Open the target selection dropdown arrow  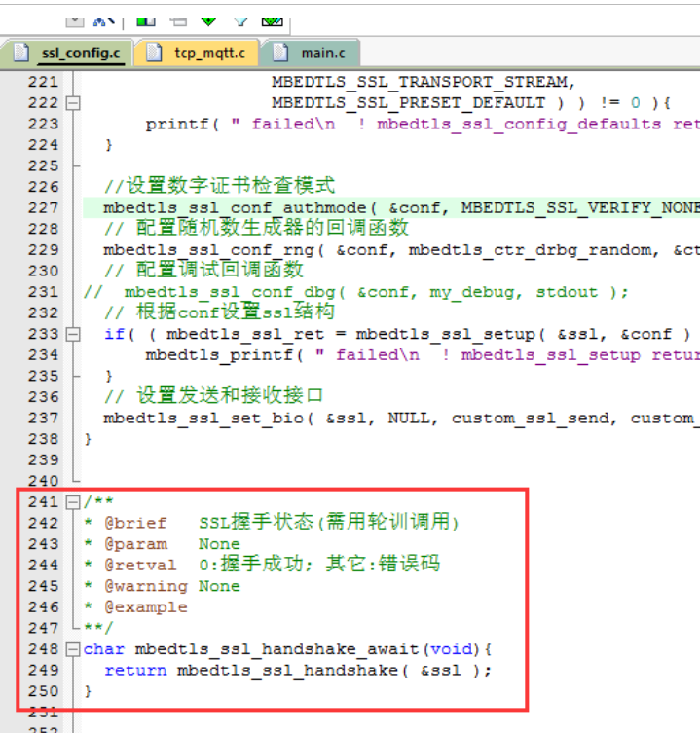tap(76, 19)
